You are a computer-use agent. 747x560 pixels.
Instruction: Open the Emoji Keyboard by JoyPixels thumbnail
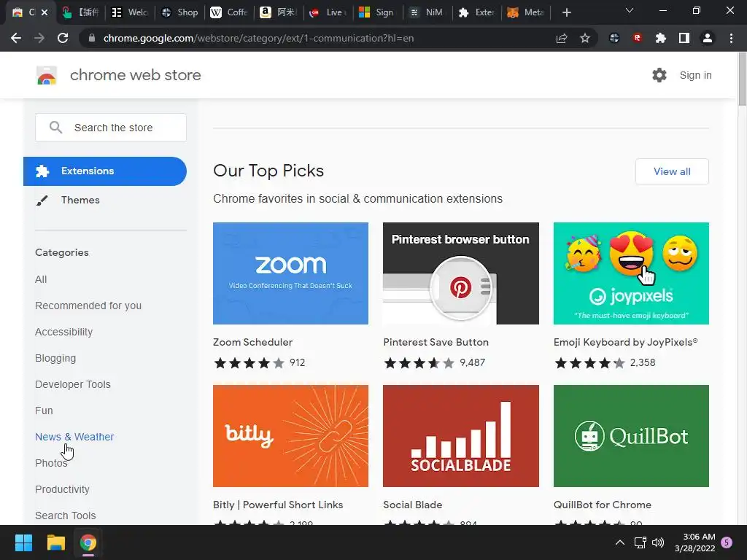pyautogui.click(x=631, y=273)
